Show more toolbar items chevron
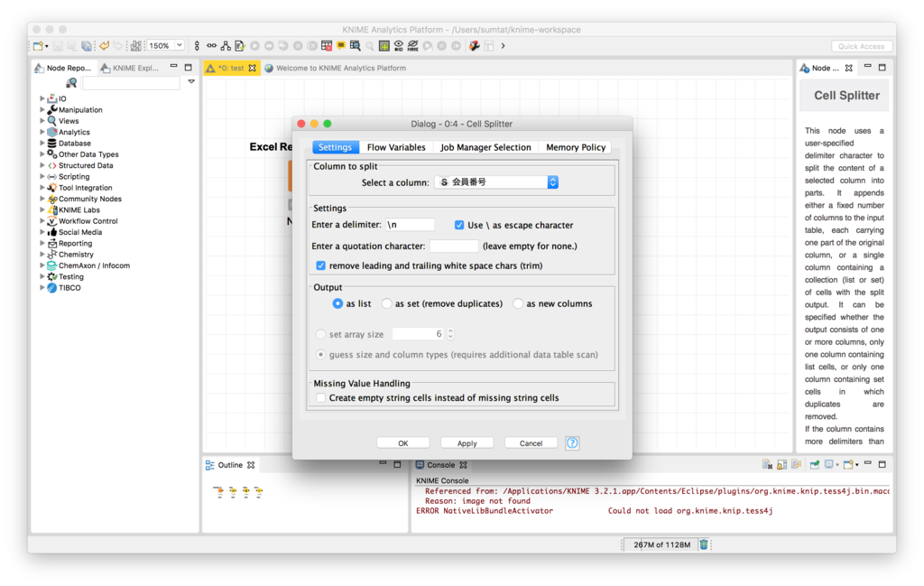The width and height of the screenshot is (924, 586). (x=503, y=45)
